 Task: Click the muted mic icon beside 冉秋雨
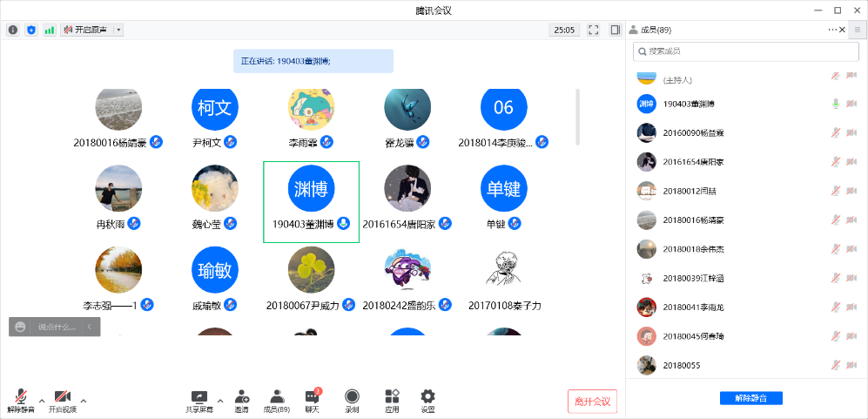click(134, 224)
